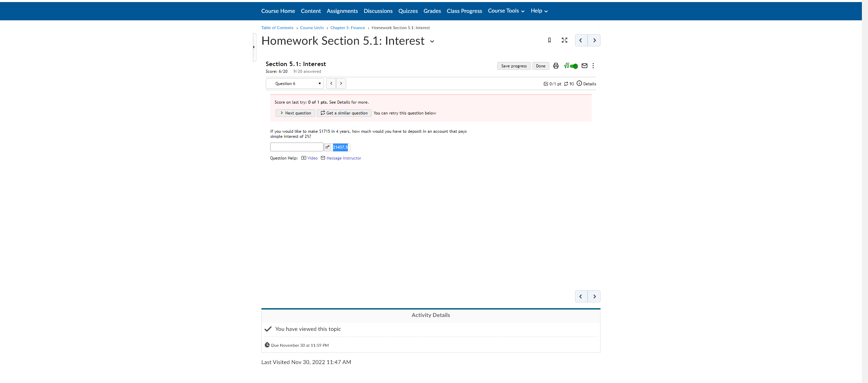Click the answer input field

(296, 147)
